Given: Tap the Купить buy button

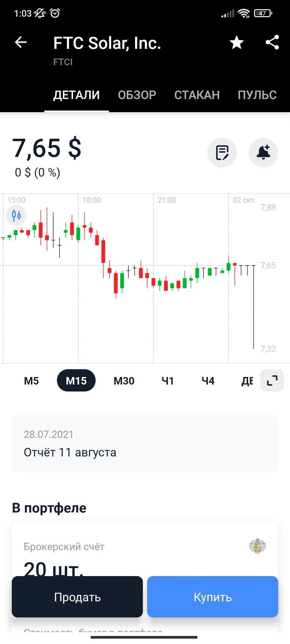Looking at the screenshot, I should click(213, 597).
